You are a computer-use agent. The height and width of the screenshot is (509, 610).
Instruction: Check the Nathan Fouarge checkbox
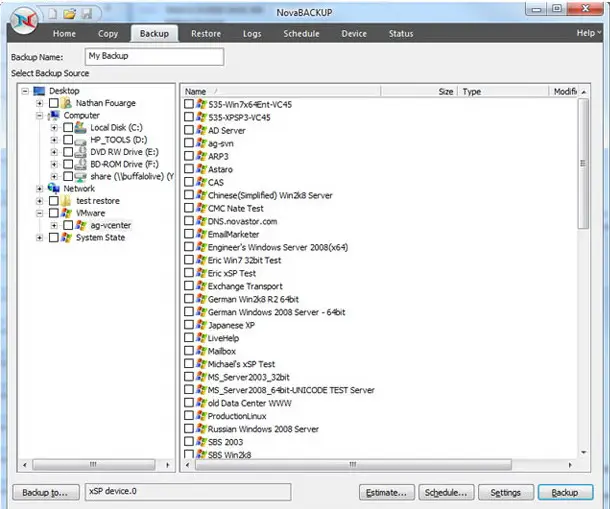tap(54, 103)
